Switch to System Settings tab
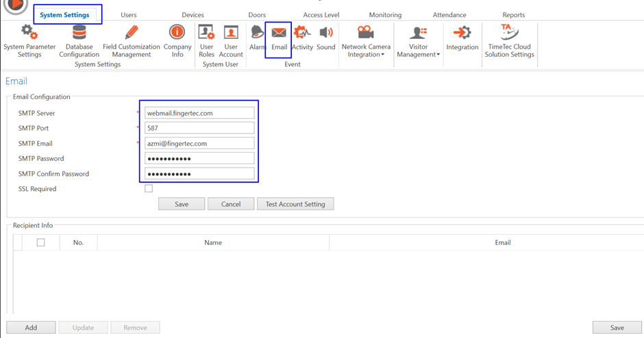This screenshot has width=644, height=338. coord(64,15)
